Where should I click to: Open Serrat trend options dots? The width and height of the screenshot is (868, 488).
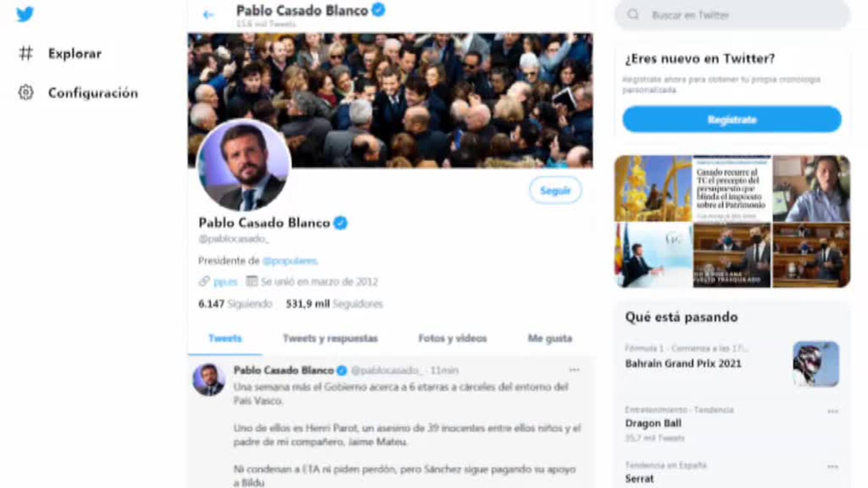pyautogui.click(x=833, y=467)
